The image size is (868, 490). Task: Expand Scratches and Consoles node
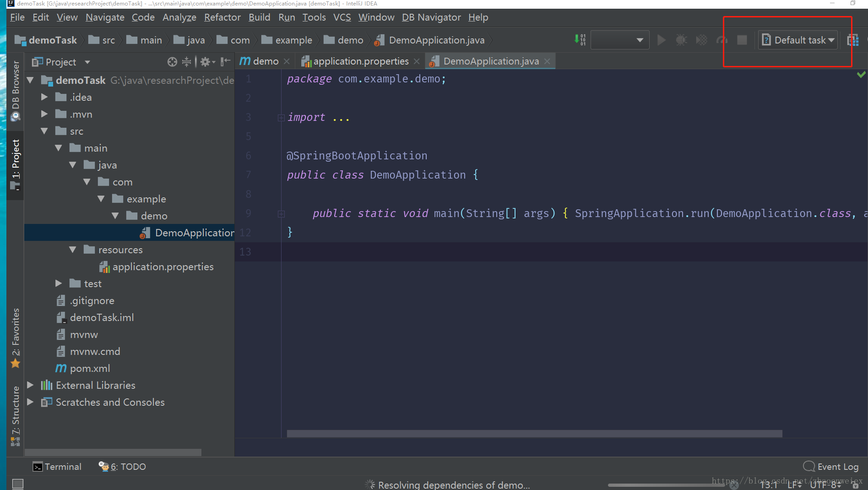pyautogui.click(x=30, y=402)
